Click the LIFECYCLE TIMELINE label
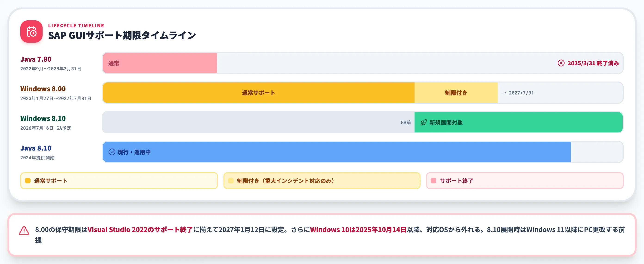The width and height of the screenshot is (644, 264). click(76, 25)
